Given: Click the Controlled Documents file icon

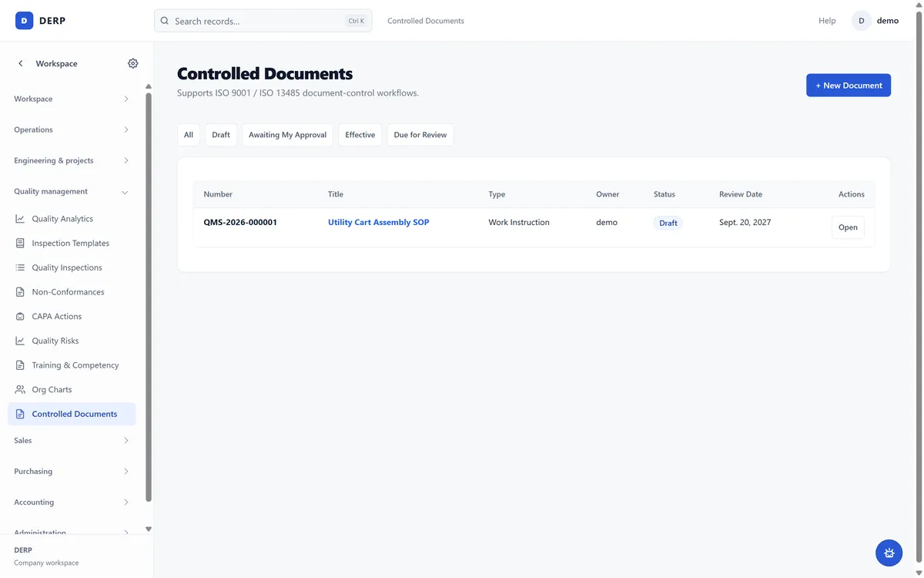Looking at the screenshot, I should tap(20, 414).
